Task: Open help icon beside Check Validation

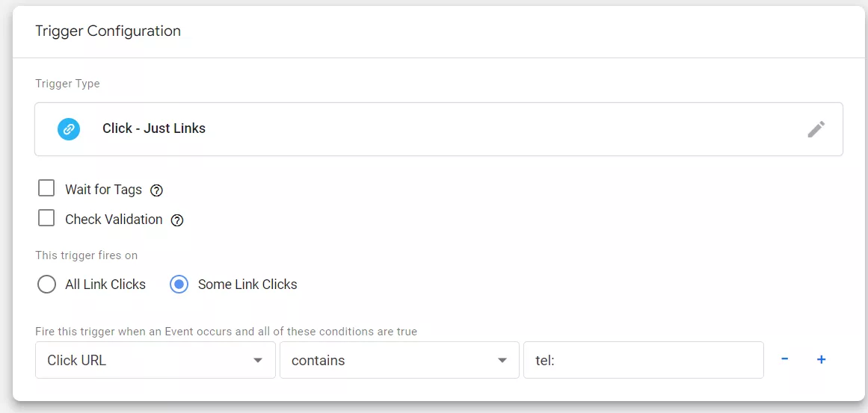Action: pos(176,220)
